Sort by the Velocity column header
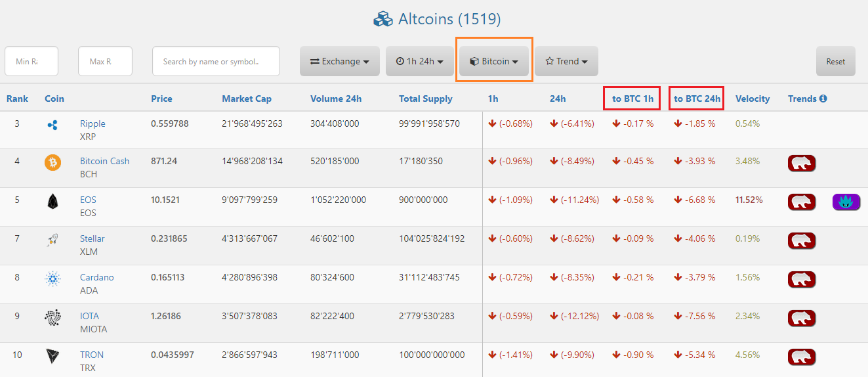The height and width of the screenshot is (377, 868). click(753, 99)
